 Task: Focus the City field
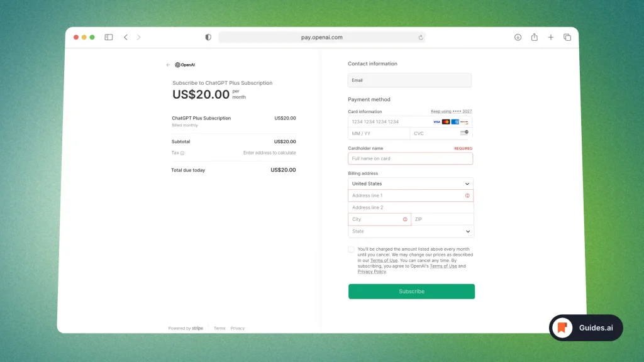pyautogui.click(x=379, y=219)
